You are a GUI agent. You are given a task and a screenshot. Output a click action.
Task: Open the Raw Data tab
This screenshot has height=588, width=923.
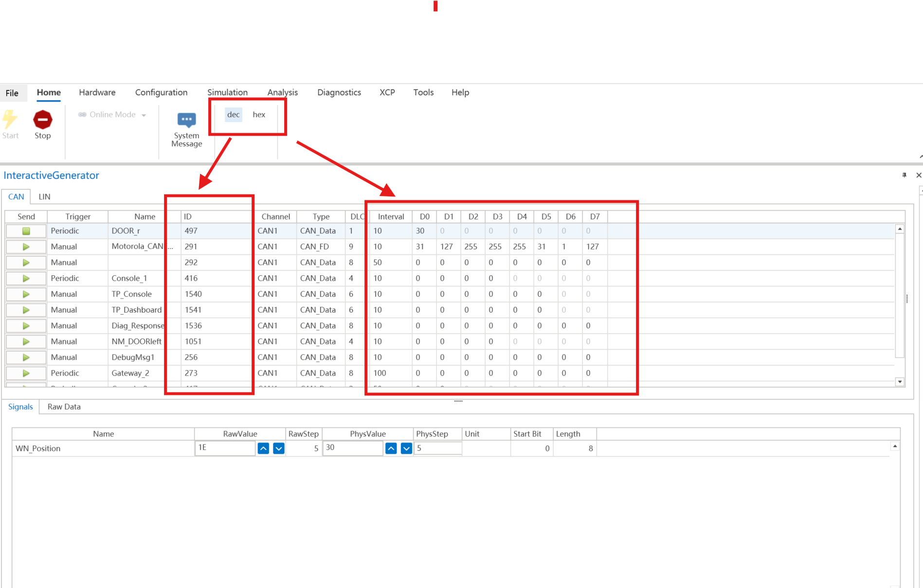click(x=64, y=407)
